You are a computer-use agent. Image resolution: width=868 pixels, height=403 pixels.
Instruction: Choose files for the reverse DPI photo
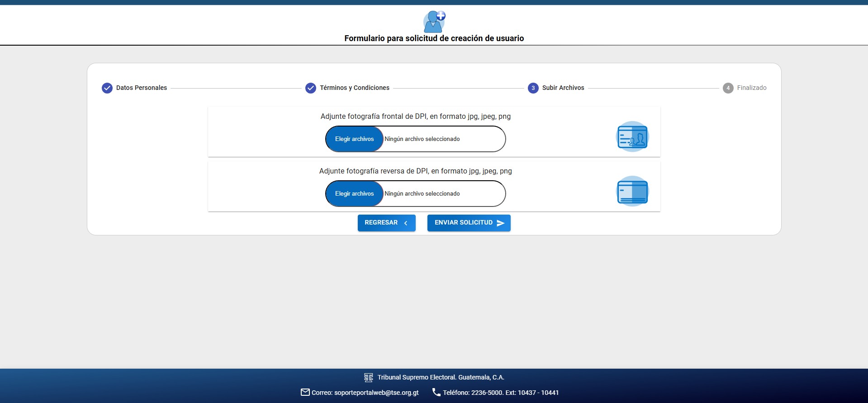pyautogui.click(x=355, y=194)
